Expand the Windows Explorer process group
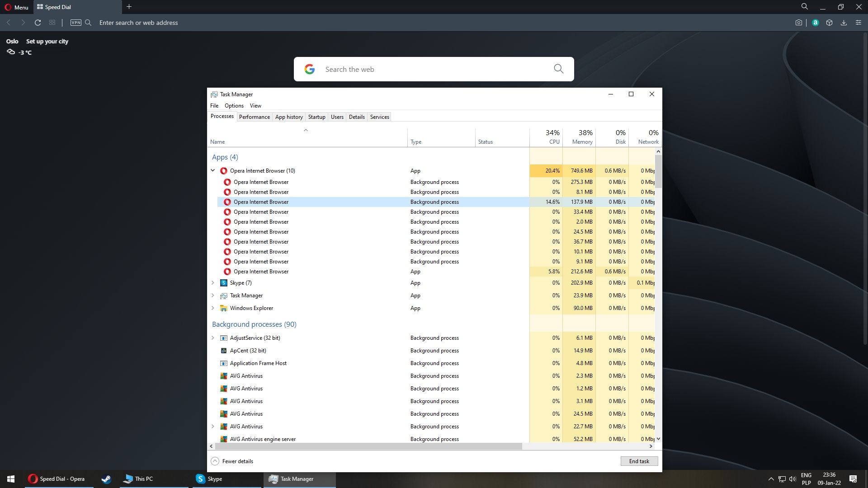 213,308
